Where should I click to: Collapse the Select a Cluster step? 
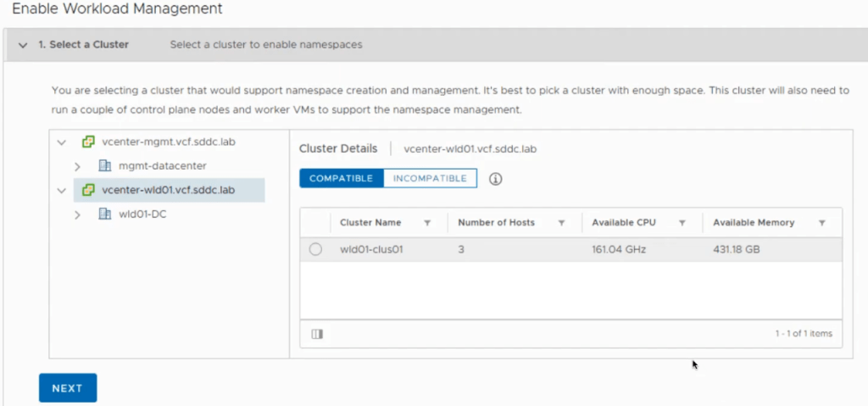point(23,45)
